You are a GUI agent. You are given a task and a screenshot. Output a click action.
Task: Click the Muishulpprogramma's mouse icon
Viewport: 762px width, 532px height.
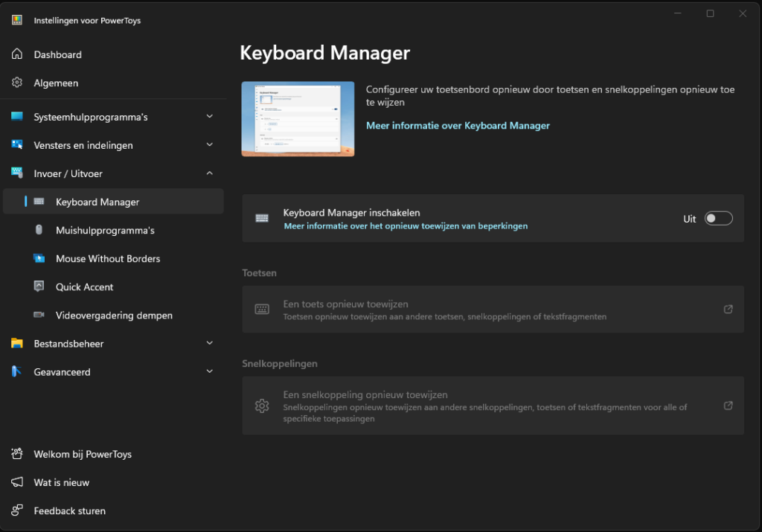pyautogui.click(x=39, y=229)
